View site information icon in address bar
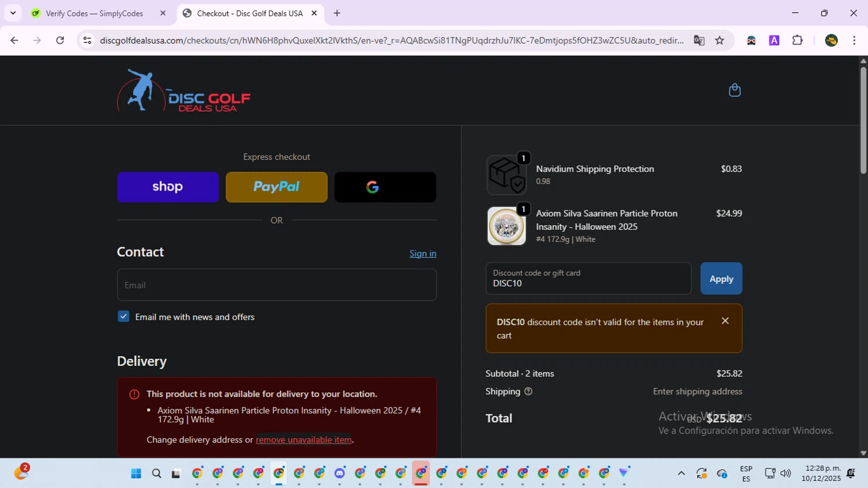The image size is (868, 488). pyautogui.click(x=87, y=41)
